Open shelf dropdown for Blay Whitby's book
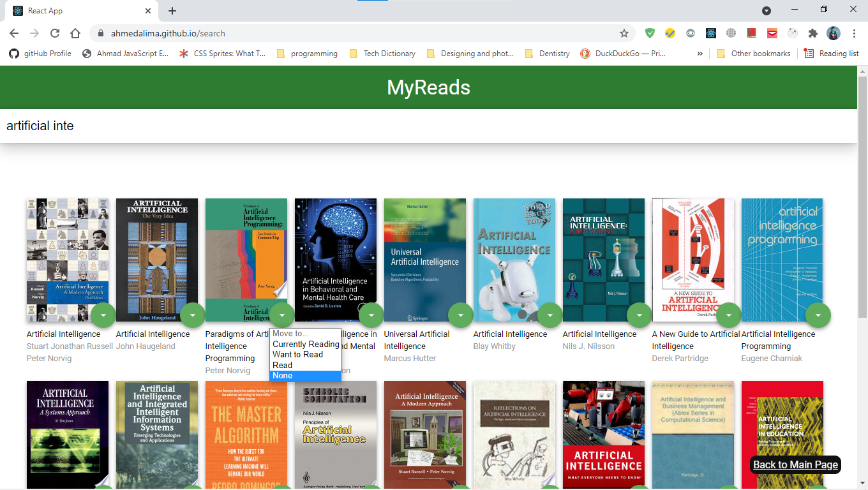This screenshot has width=868, height=490. point(550,315)
